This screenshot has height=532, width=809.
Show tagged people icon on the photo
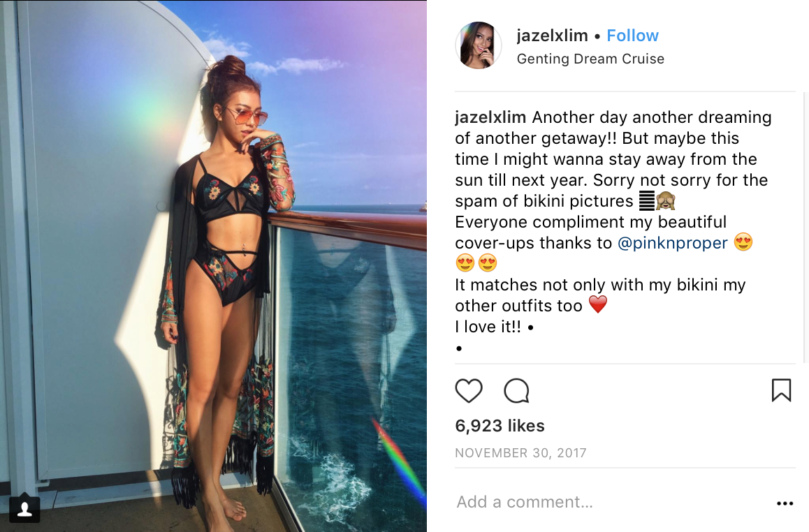pos(24,510)
